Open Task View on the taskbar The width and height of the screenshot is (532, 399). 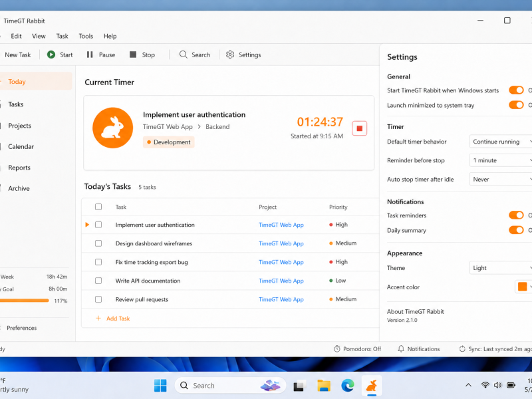pyautogui.click(x=300, y=386)
